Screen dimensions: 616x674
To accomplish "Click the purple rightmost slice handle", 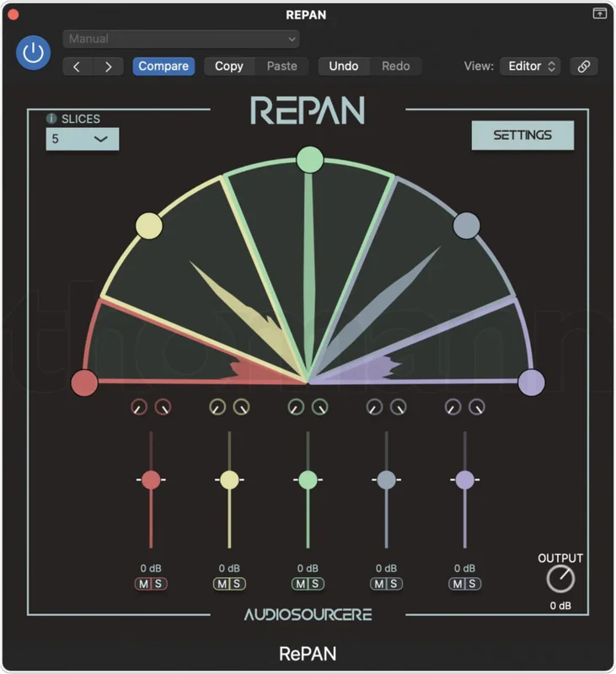I will tap(532, 382).
